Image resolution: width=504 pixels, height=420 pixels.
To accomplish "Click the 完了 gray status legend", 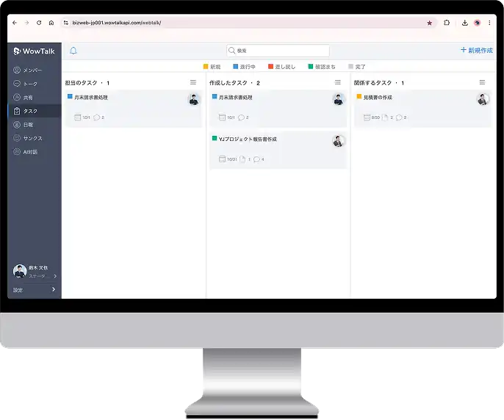I will coord(357,67).
